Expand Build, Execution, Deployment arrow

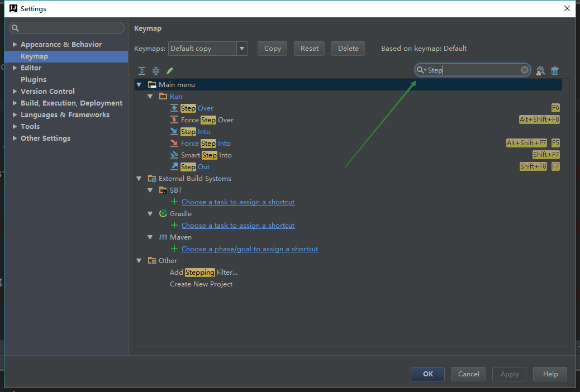coord(15,103)
